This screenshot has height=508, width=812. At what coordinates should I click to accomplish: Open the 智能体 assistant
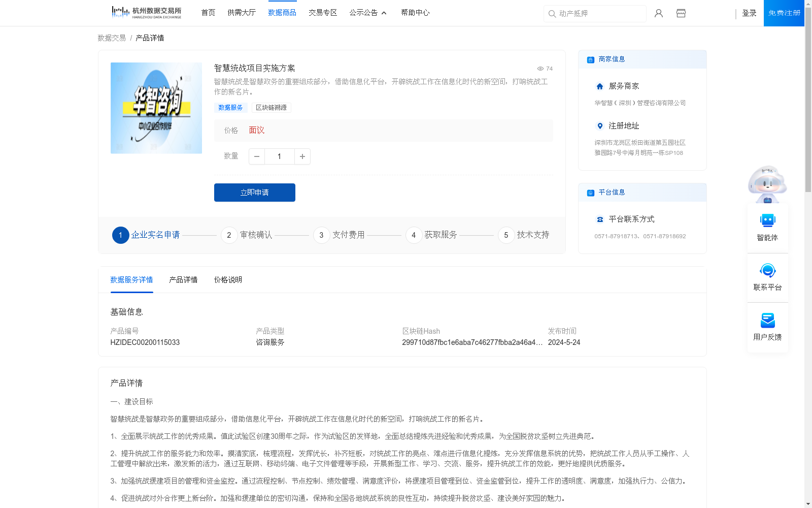click(x=767, y=228)
